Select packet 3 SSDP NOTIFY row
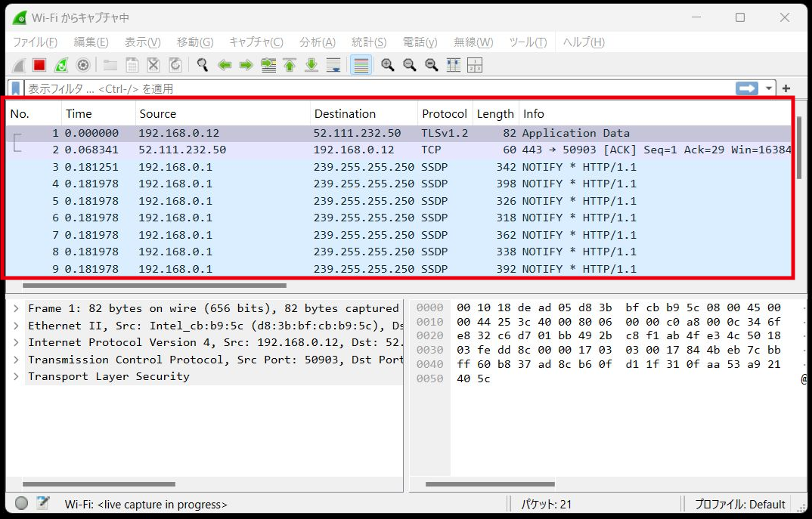The height and width of the screenshot is (519, 812). [378, 167]
